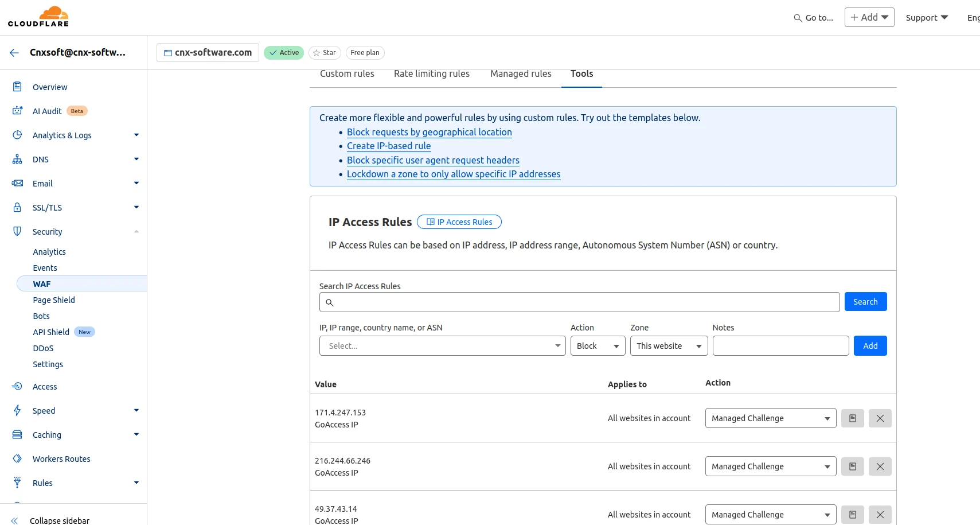Screen dimensions: 980x525
Task: Click the DNS network icon
Action: (17, 159)
